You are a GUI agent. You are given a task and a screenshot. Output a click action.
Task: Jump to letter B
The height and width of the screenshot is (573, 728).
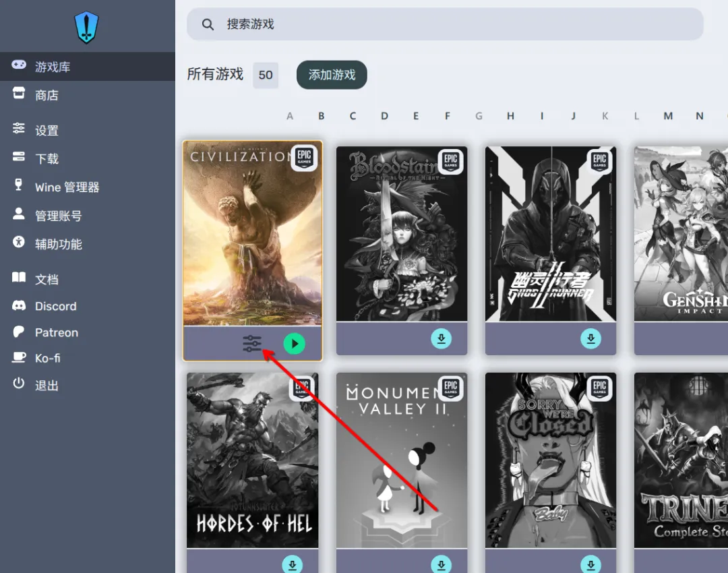click(x=322, y=116)
